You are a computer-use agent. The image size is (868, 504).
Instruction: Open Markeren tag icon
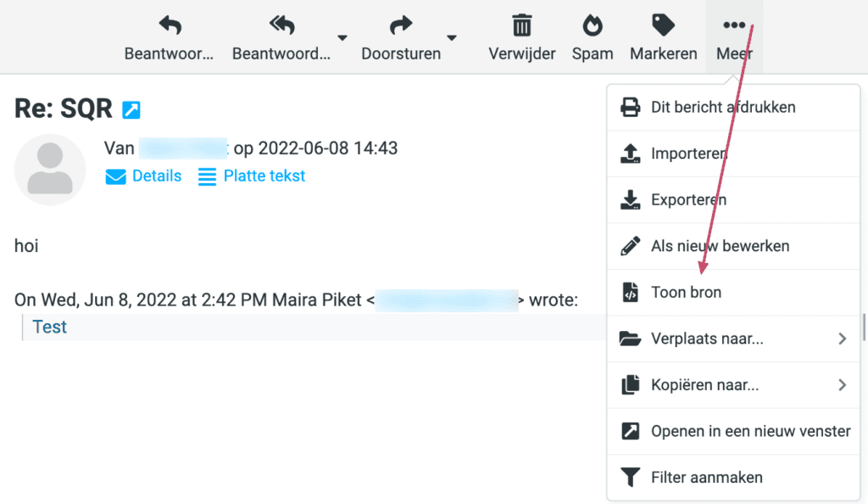663,26
